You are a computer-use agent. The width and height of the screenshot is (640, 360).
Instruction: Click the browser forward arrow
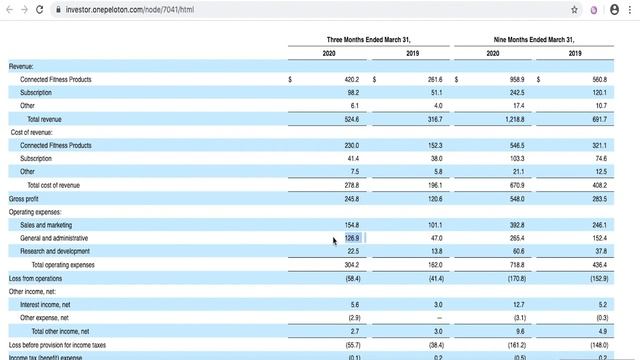pyautogui.click(x=24, y=9)
